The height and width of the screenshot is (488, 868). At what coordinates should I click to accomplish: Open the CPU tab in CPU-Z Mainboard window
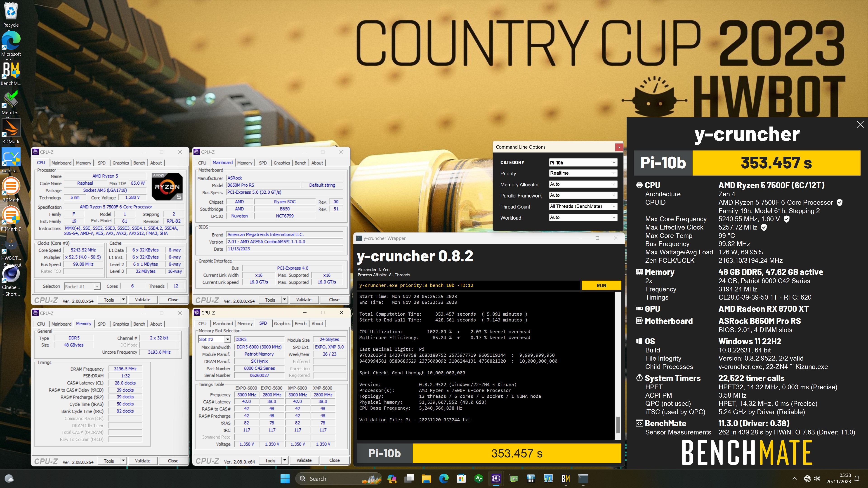[202, 163]
